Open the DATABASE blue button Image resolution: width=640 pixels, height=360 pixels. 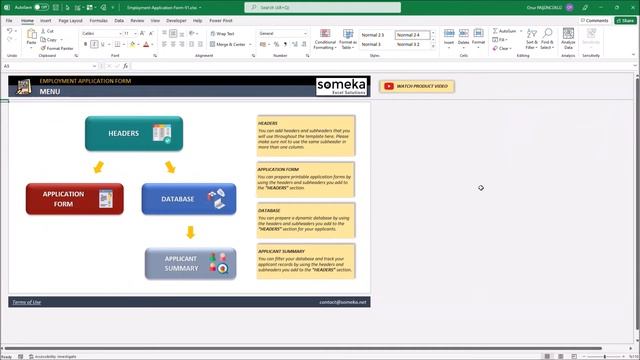(x=189, y=199)
